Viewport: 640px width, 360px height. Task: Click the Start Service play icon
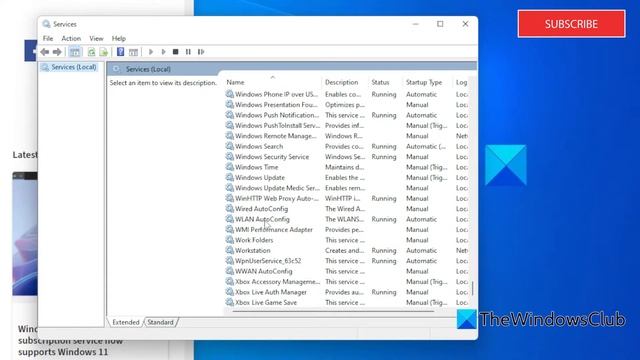[151, 52]
